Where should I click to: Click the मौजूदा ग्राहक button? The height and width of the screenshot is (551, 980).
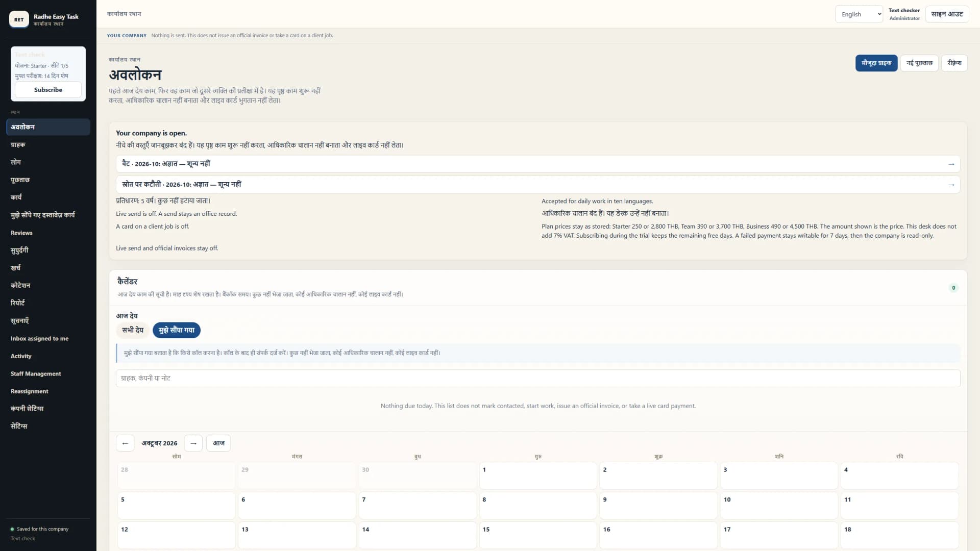[x=876, y=63]
